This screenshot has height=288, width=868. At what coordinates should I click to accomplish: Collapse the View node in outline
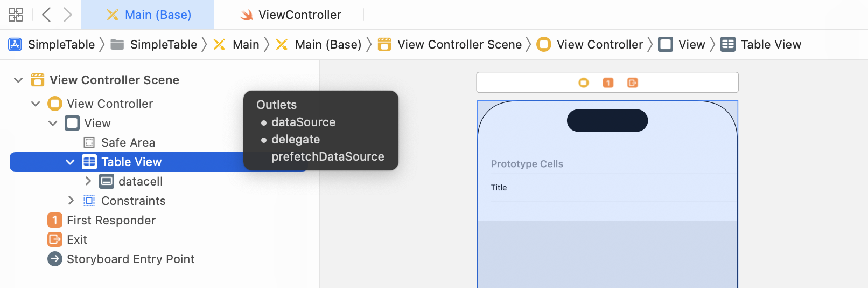pos(53,123)
